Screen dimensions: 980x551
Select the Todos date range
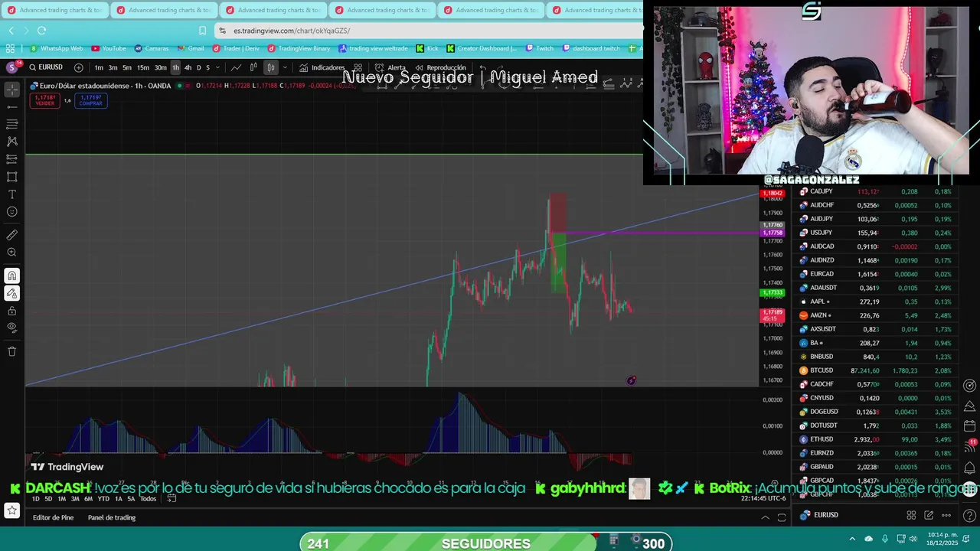(148, 499)
